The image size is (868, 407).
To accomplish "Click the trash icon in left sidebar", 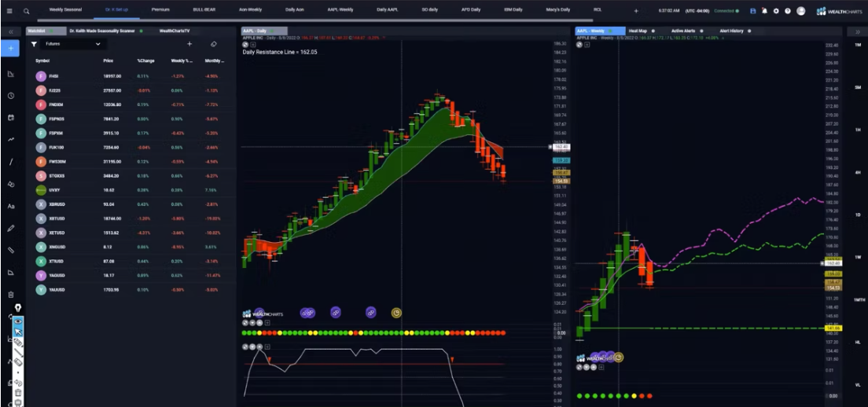I will tap(10, 294).
